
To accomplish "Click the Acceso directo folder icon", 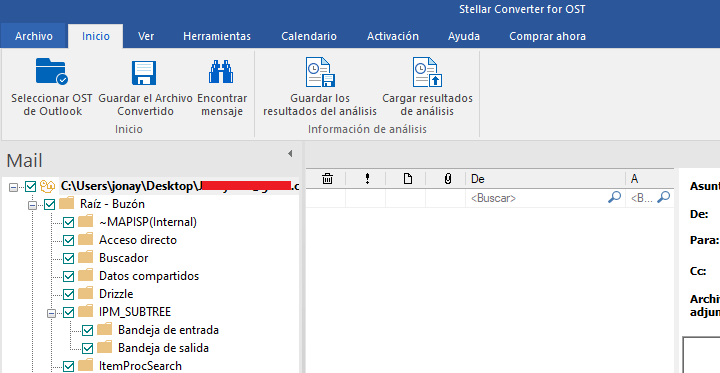I will (85, 240).
